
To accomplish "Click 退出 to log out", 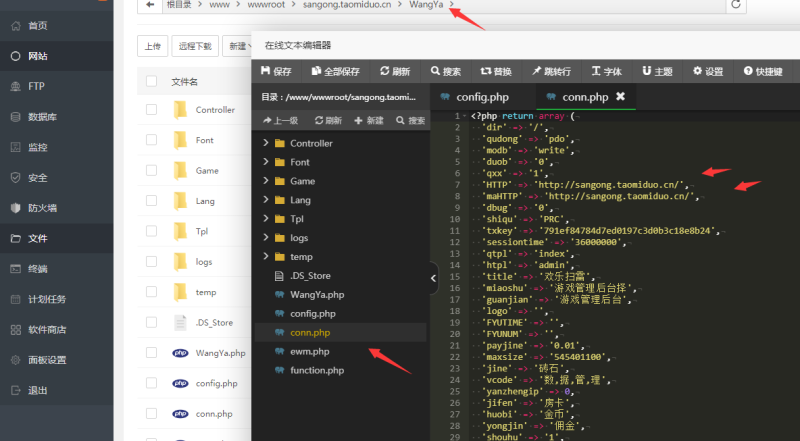I will click(56, 390).
